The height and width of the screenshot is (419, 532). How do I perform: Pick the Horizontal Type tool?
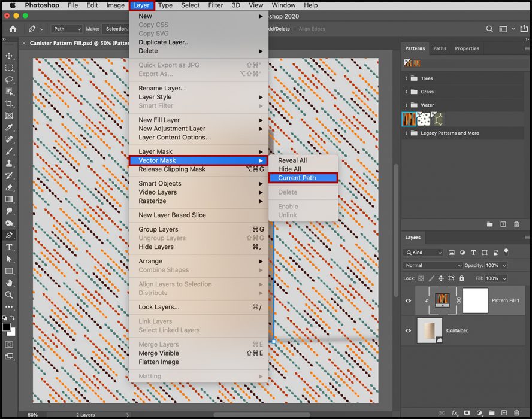[x=9, y=247]
